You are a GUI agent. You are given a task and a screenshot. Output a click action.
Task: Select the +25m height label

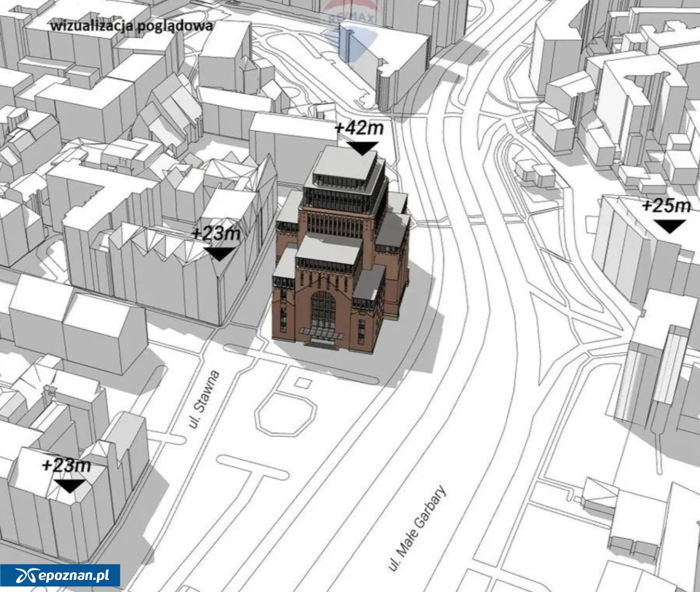click(x=666, y=206)
